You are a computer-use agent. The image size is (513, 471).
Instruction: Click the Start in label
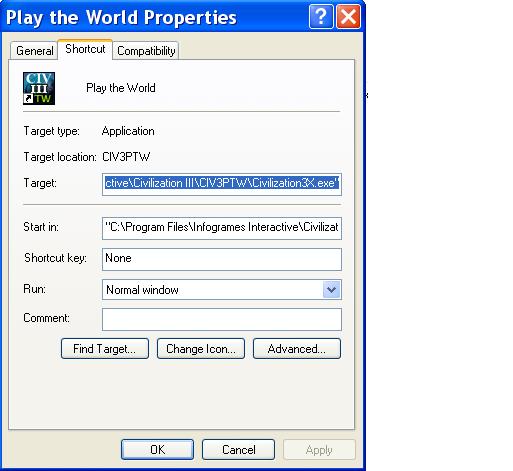coord(41,227)
